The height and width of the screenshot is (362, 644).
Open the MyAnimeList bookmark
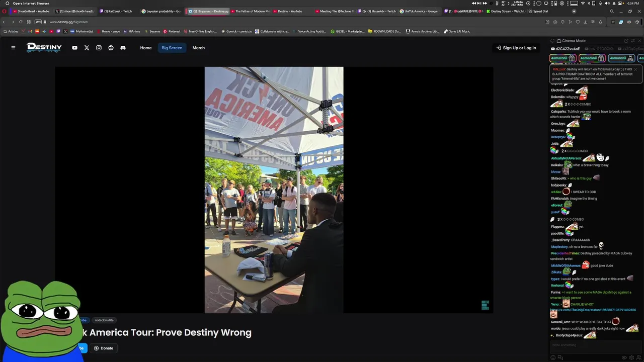pos(82,31)
